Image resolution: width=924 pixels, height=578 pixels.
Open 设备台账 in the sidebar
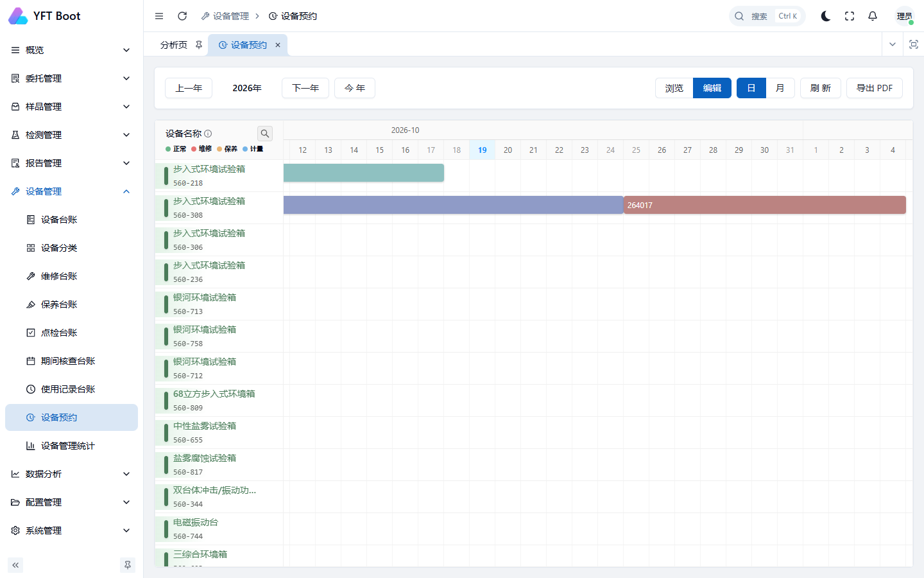point(71,220)
